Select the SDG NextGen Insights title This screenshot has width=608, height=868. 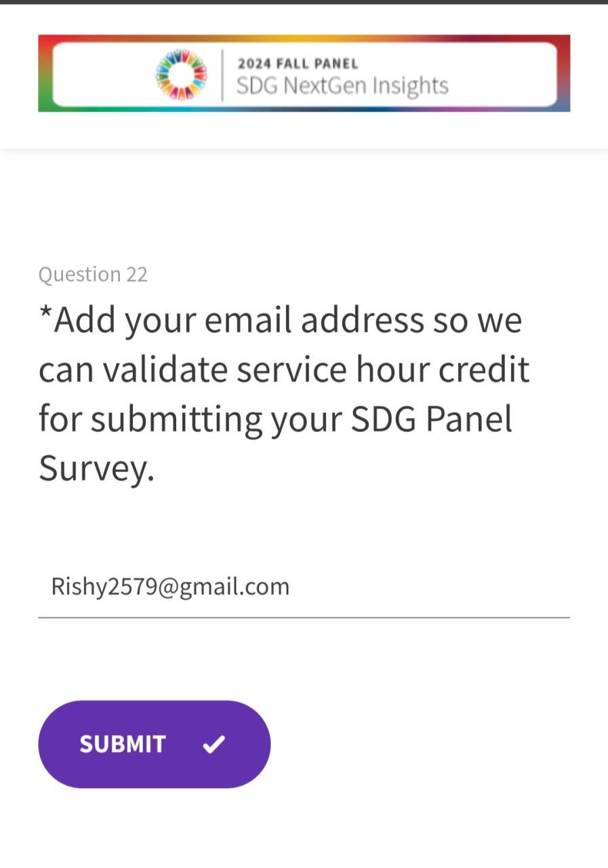click(x=342, y=86)
